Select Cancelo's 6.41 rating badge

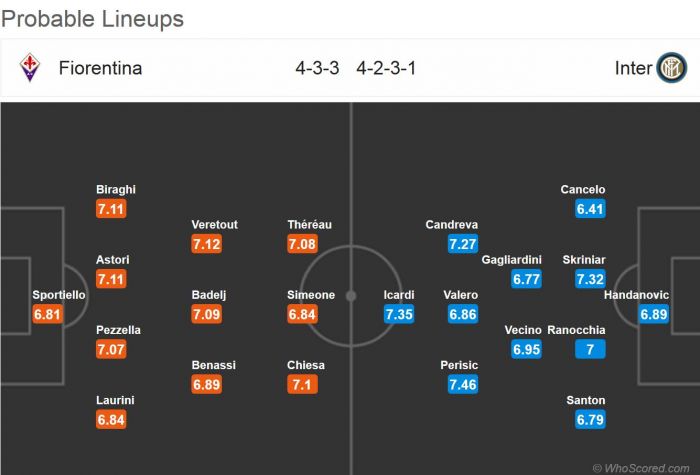coord(590,209)
